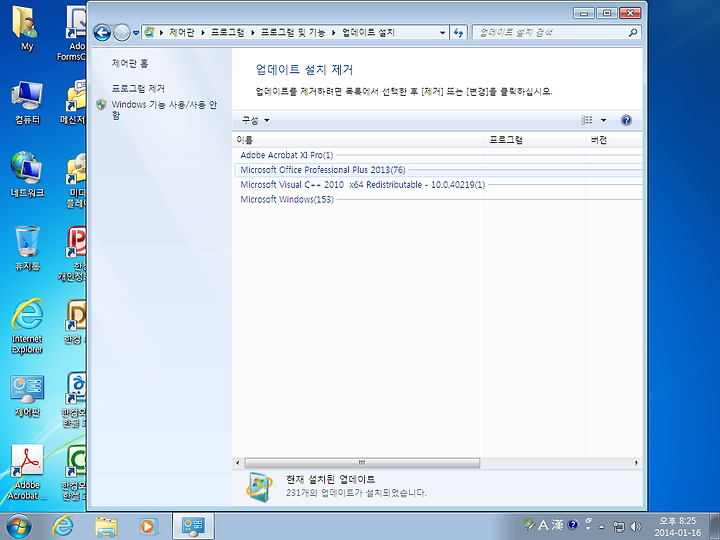Viewport: 720px width, 540px height.
Task: Open Windows Media Player taskbar icon
Action: (148, 526)
